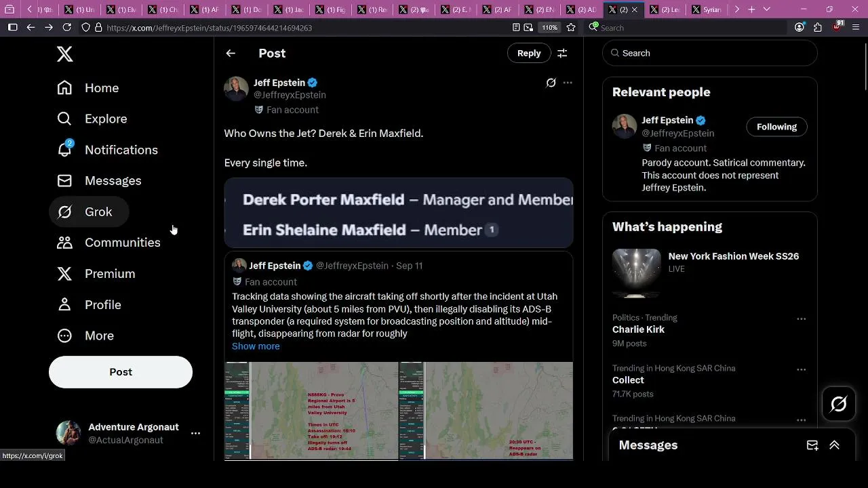Open Jeff Epstein in Relevant people
Screen dimensions: 868x488
point(667,120)
